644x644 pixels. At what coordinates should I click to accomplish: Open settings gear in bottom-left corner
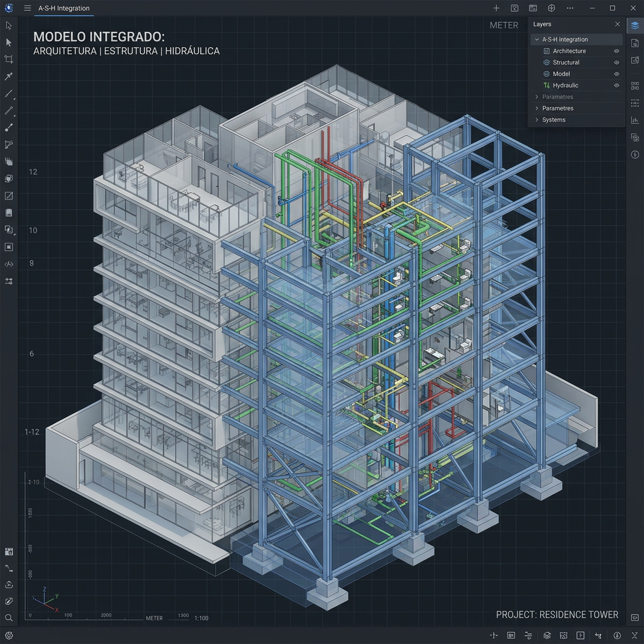[9, 635]
